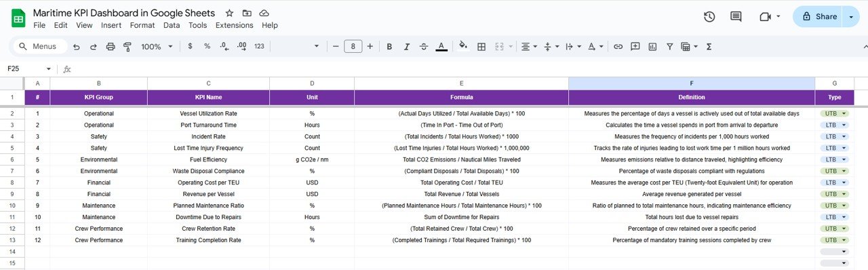Click the Print icon
Viewport: 868px width, 270px height.
[111, 47]
